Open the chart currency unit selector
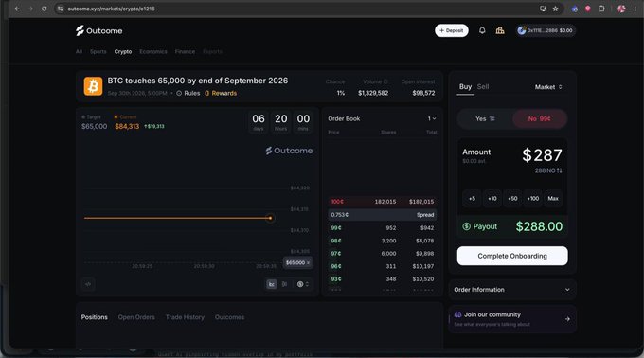The image size is (644, 358). click(x=303, y=284)
